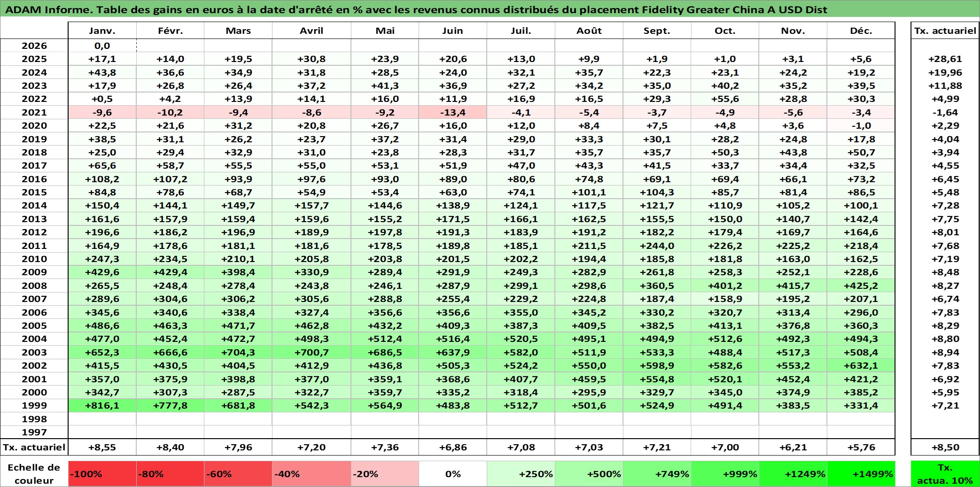This screenshot has height=487, width=980.
Task: Select the +43,8 value in 2024
Action: point(102,72)
